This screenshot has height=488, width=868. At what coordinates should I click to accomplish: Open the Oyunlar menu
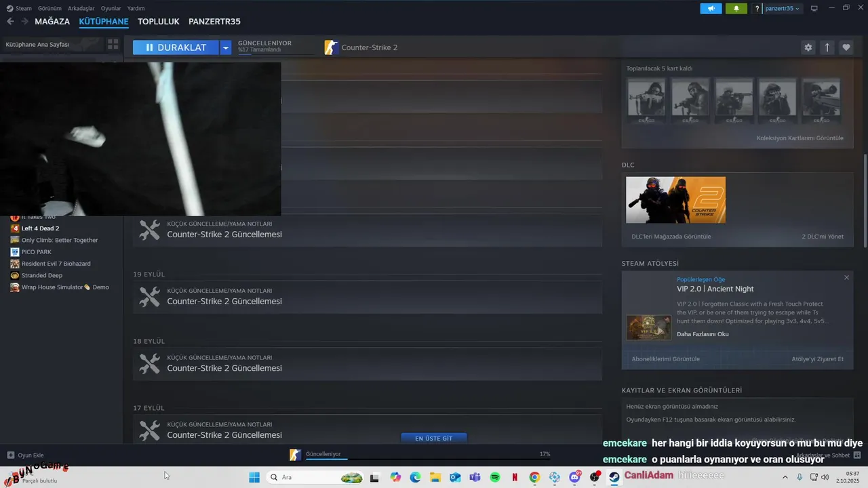pyautogui.click(x=111, y=9)
